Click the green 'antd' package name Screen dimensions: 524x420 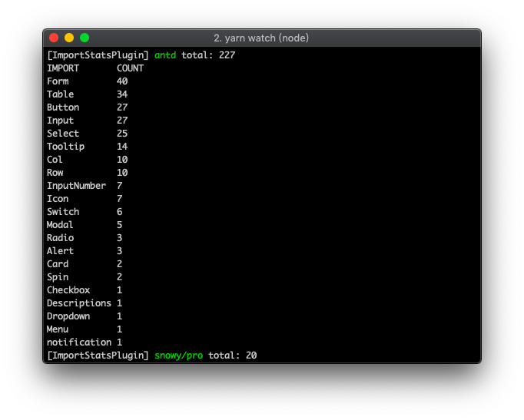pyautogui.click(x=165, y=55)
